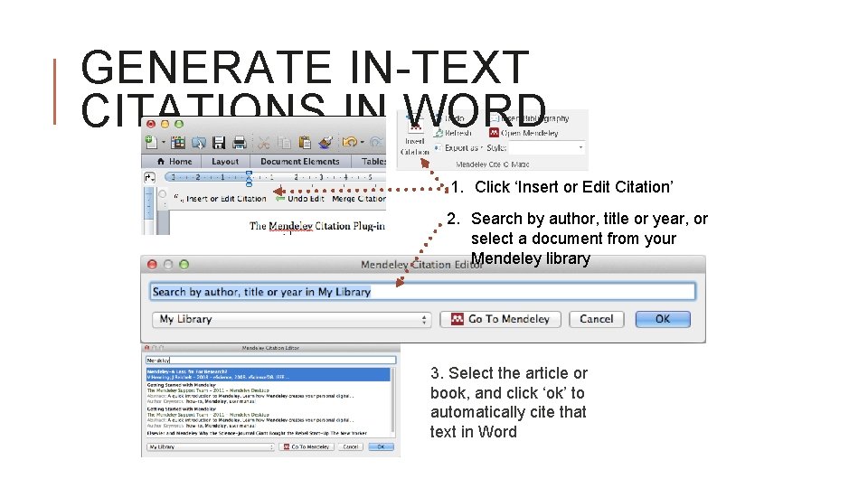
Task: Click Open Mendeley in the ribbon
Action: (x=524, y=133)
